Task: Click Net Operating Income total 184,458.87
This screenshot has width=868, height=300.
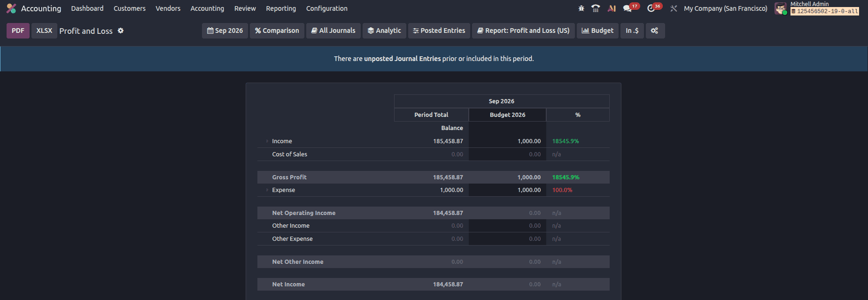Action: click(448, 213)
